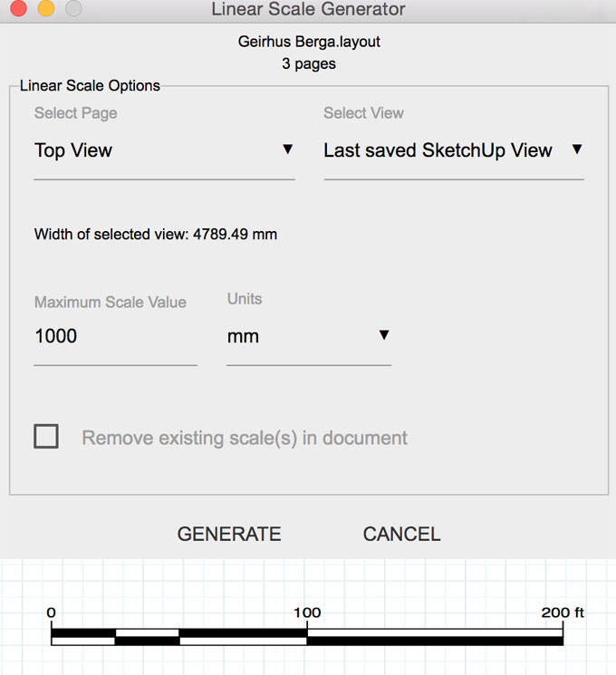Click the Select Page dropdown arrow
616x675 pixels.
288,149
